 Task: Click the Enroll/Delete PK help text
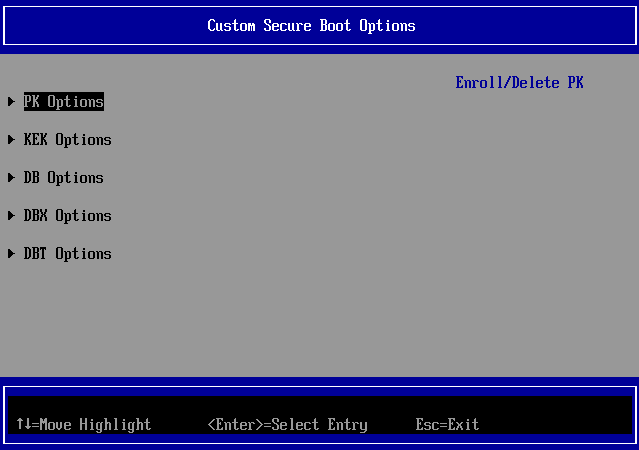519,83
